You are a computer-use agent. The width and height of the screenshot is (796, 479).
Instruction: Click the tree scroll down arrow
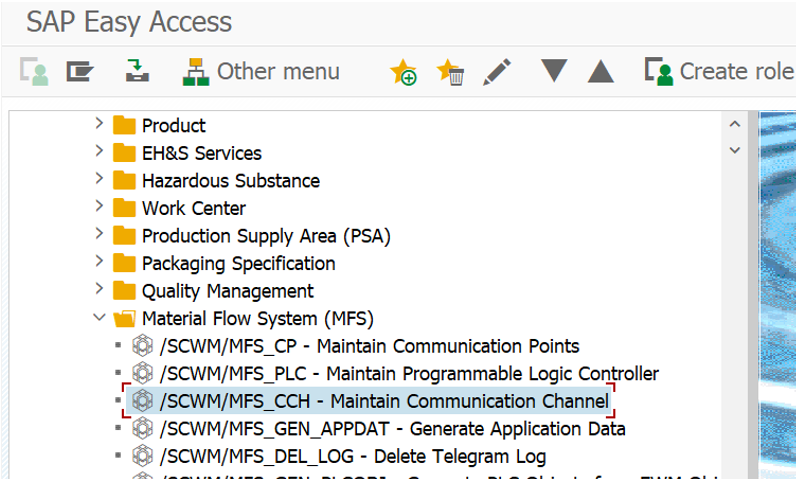[x=735, y=150]
